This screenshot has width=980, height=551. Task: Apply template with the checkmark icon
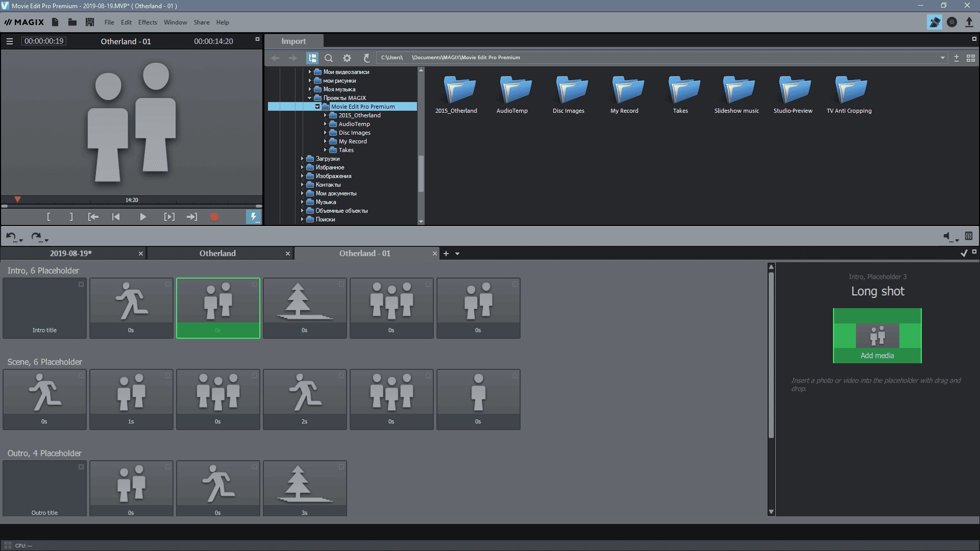964,253
